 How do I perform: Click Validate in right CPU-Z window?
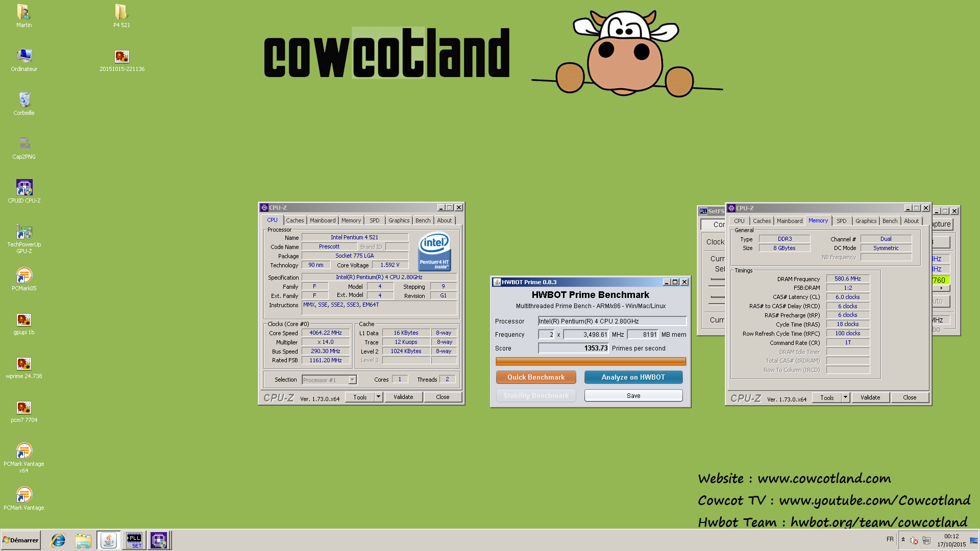tap(870, 397)
